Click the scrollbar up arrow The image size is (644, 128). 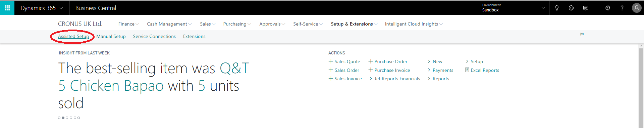click(641, 46)
